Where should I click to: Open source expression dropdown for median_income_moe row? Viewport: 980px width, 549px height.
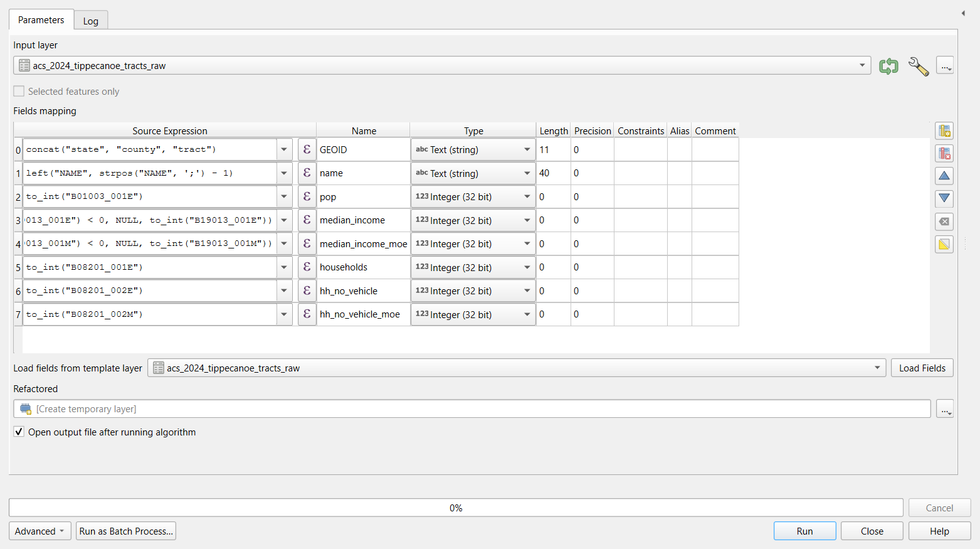tap(284, 243)
